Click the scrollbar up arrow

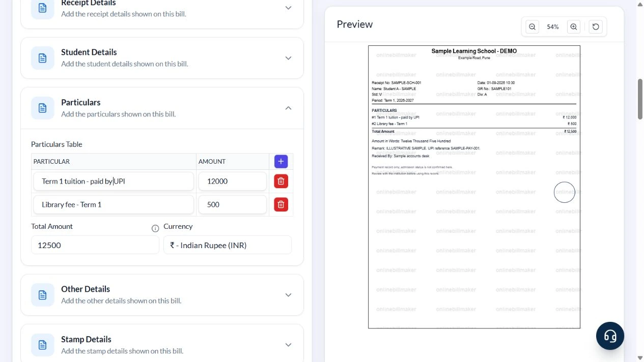640,4
